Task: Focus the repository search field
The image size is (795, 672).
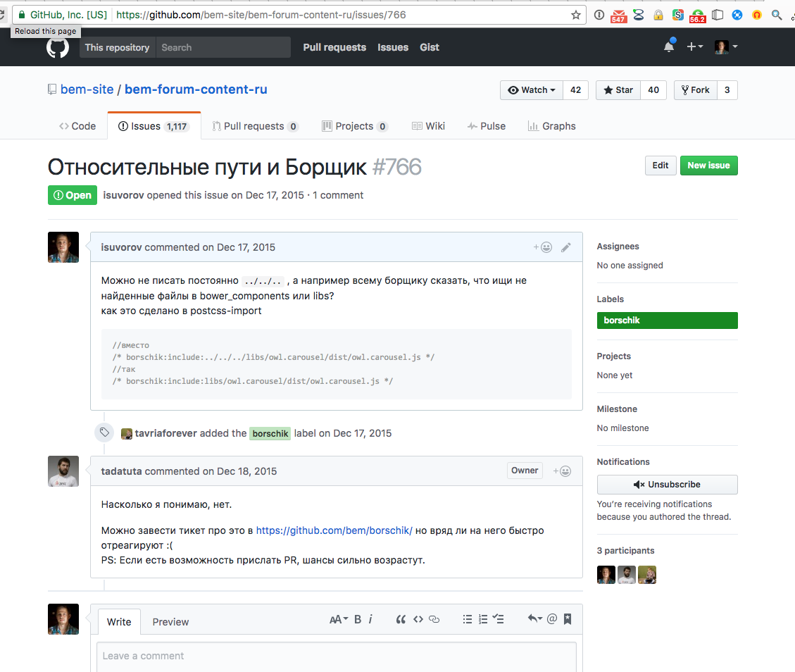Action: [x=223, y=47]
